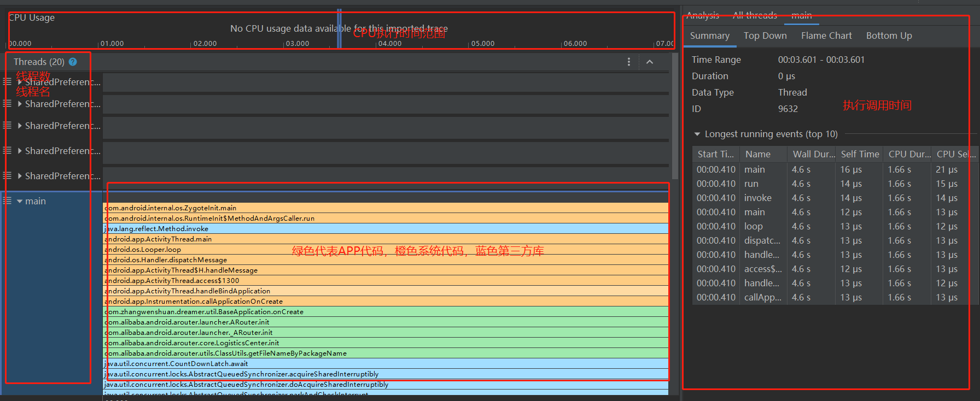Image resolution: width=980 pixels, height=401 pixels.
Task: Select launcher._ARouter.init bar
Action: (386, 332)
